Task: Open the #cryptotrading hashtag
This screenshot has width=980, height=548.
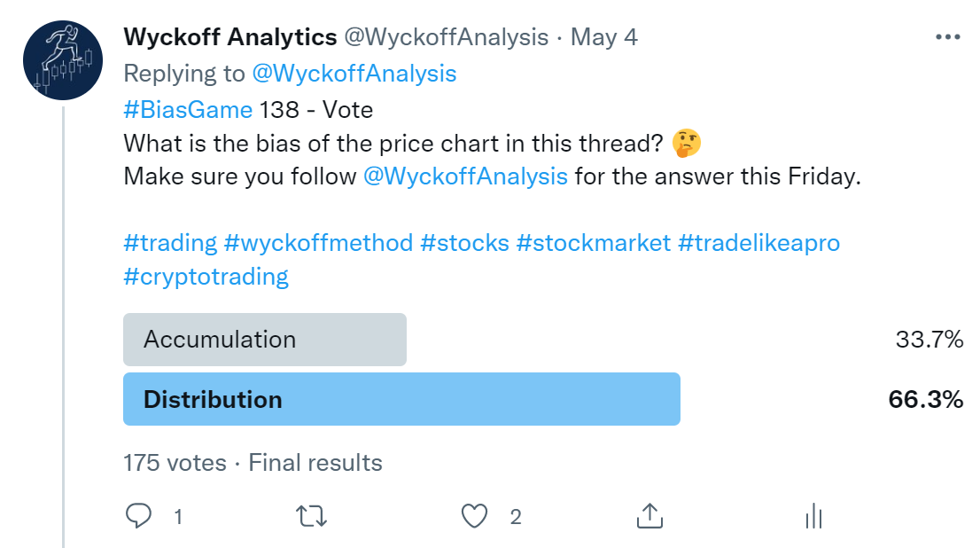Action: (x=206, y=277)
